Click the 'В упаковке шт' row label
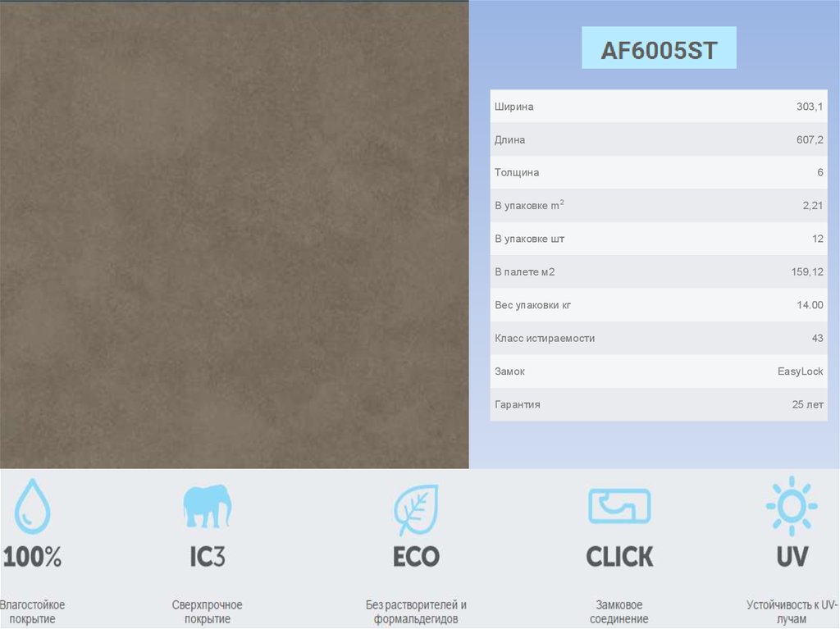 pos(529,239)
